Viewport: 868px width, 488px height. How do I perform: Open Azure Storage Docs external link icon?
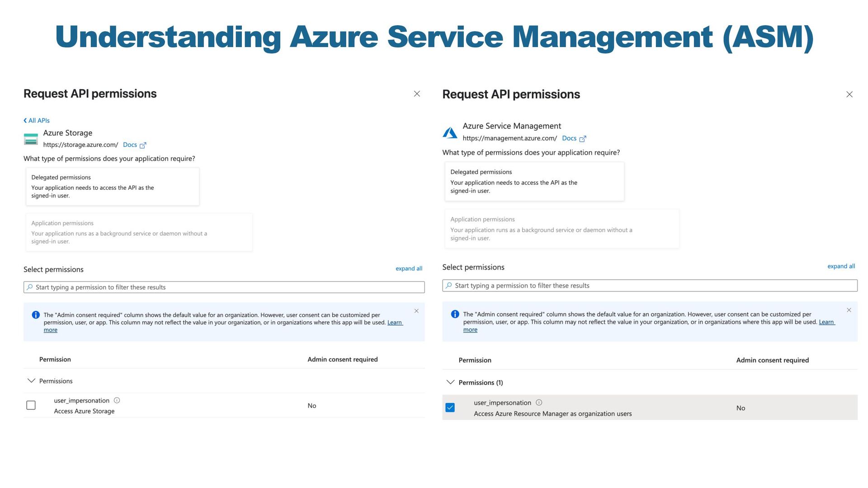click(x=143, y=145)
